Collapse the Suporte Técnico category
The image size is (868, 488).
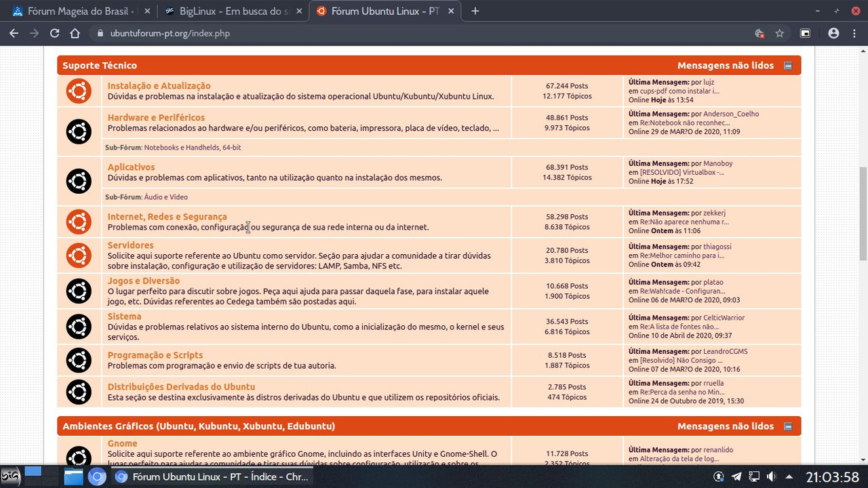788,66
